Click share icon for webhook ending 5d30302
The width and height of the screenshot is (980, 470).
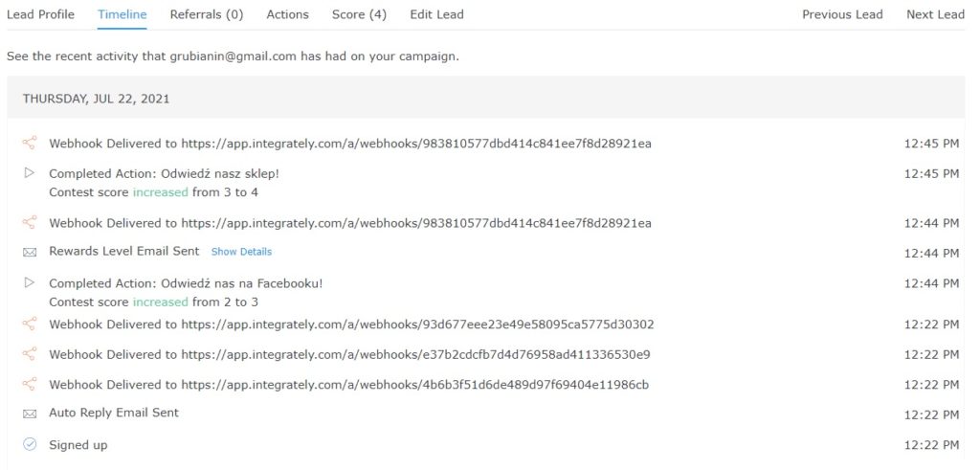[x=30, y=324]
